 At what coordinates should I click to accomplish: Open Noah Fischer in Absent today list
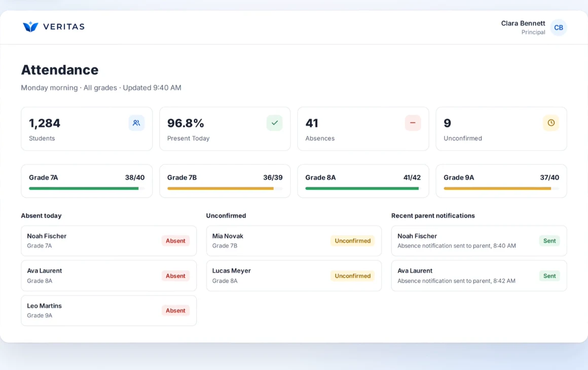(x=109, y=241)
